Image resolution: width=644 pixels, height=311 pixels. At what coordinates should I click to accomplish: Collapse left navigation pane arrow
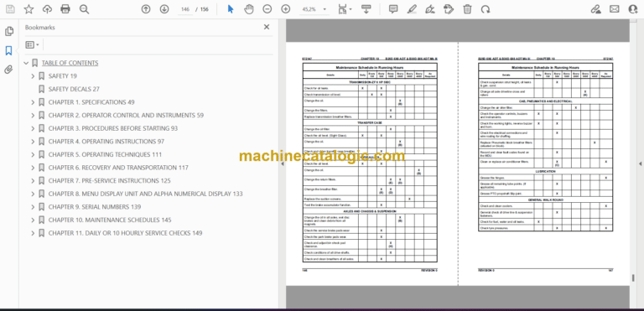point(282,163)
